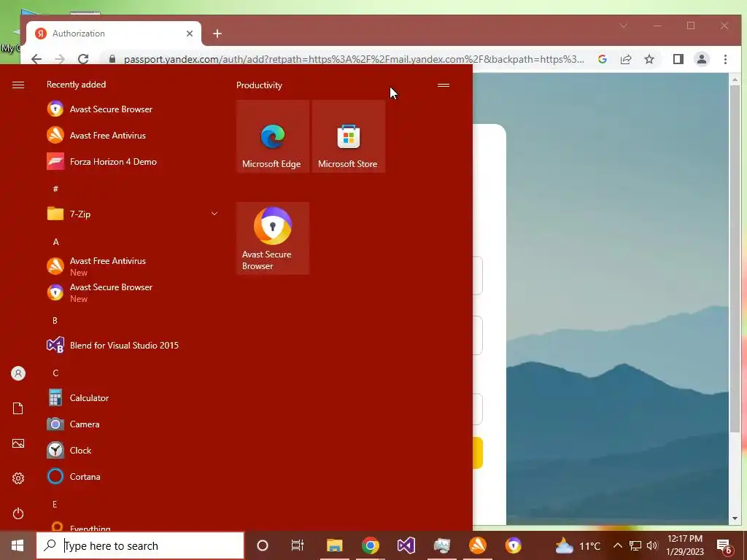Open Avast Free Antivirus marked New
The width and height of the screenshot is (747, 560).
(x=132, y=266)
